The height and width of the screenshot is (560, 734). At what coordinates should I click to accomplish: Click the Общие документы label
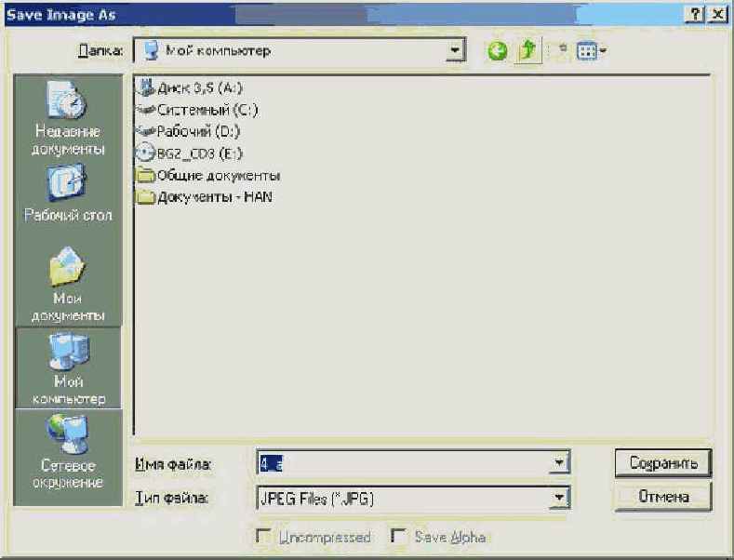219,176
